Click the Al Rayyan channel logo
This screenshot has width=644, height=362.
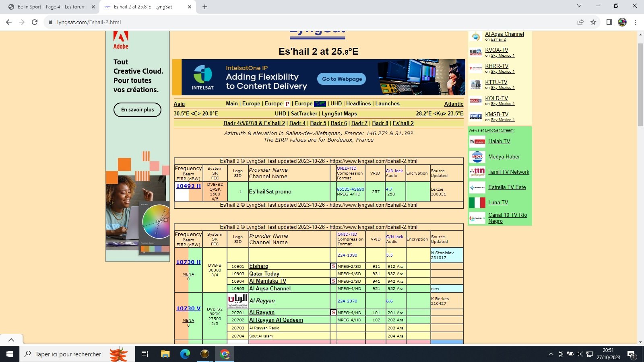point(238,300)
